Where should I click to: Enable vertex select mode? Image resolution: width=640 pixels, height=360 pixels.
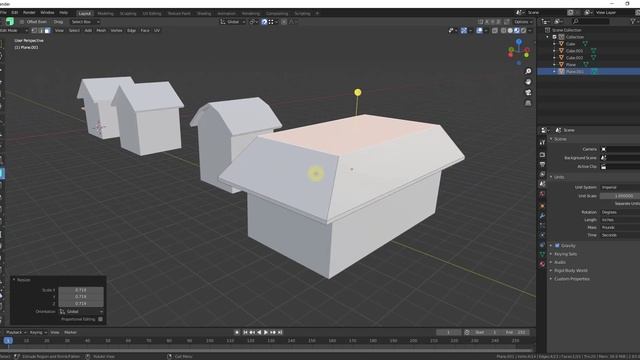[34, 31]
